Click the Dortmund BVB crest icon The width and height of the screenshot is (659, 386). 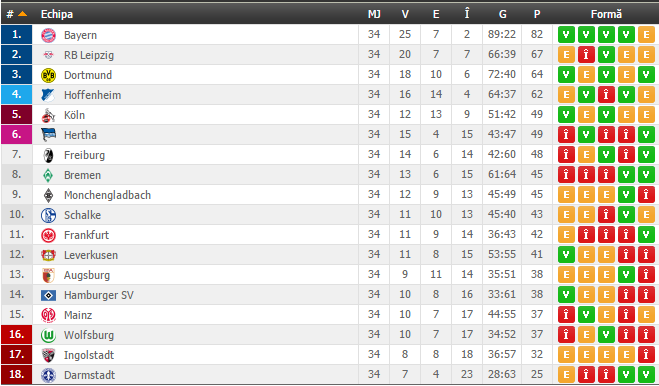(x=48, y=75)
